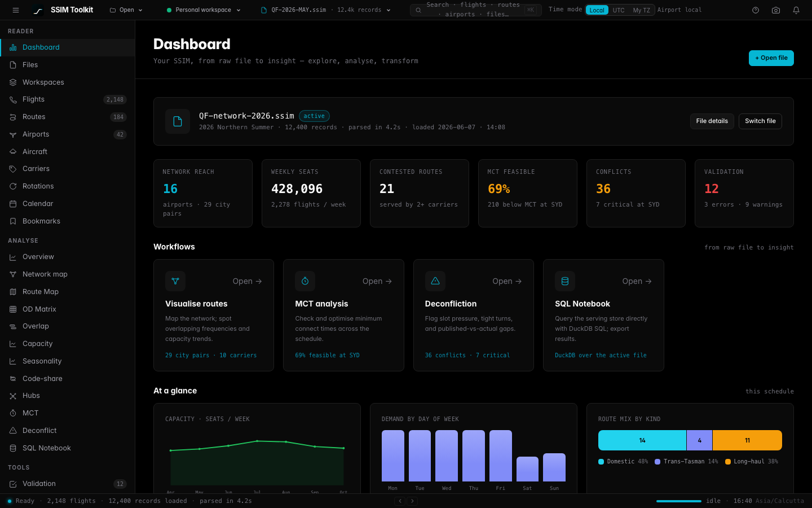Switch time mode to My TZ

pos(641,10)
